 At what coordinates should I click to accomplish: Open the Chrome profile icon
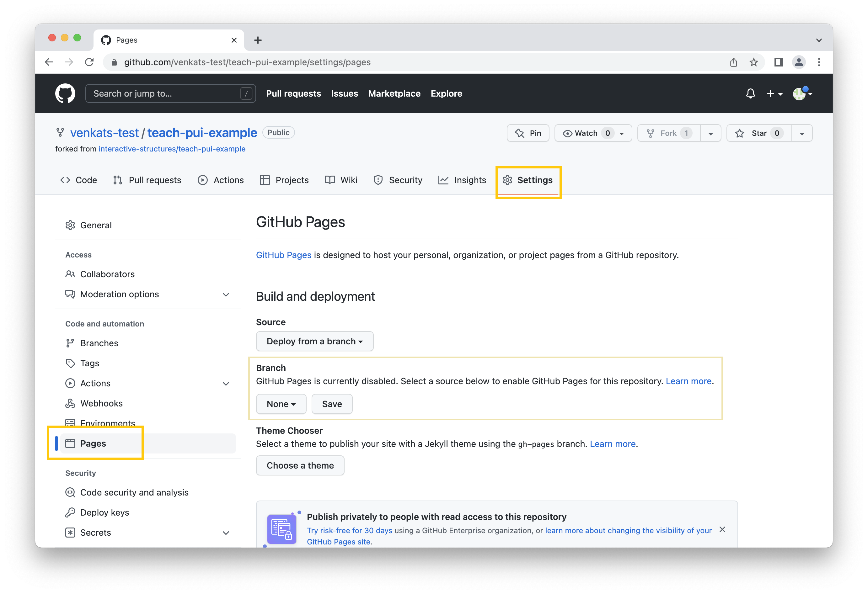(799, 62)
